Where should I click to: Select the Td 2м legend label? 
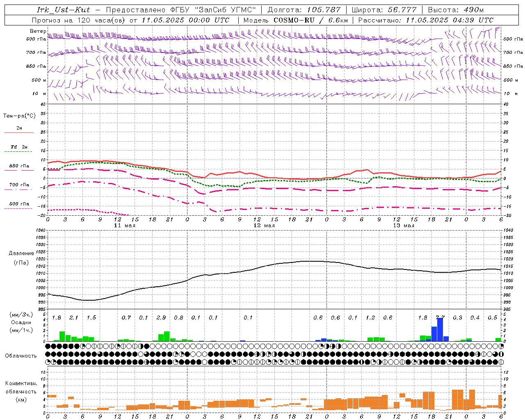(19, 147)
